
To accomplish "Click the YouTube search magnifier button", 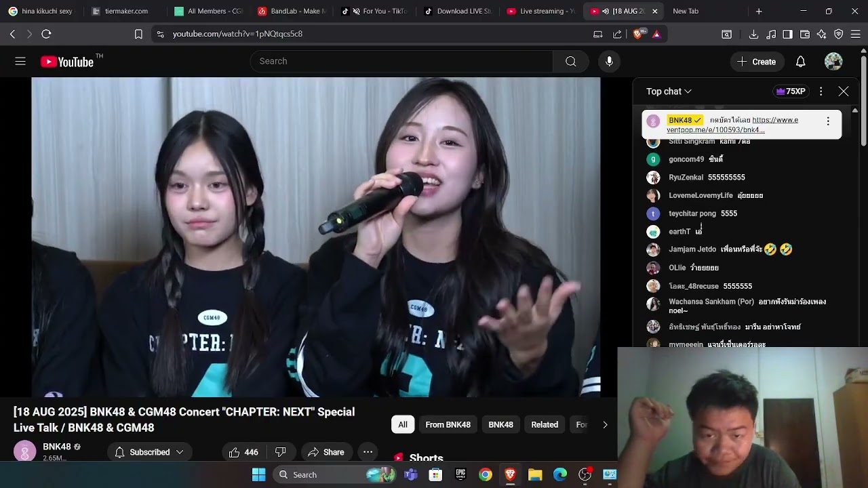I will coord(571,62).
